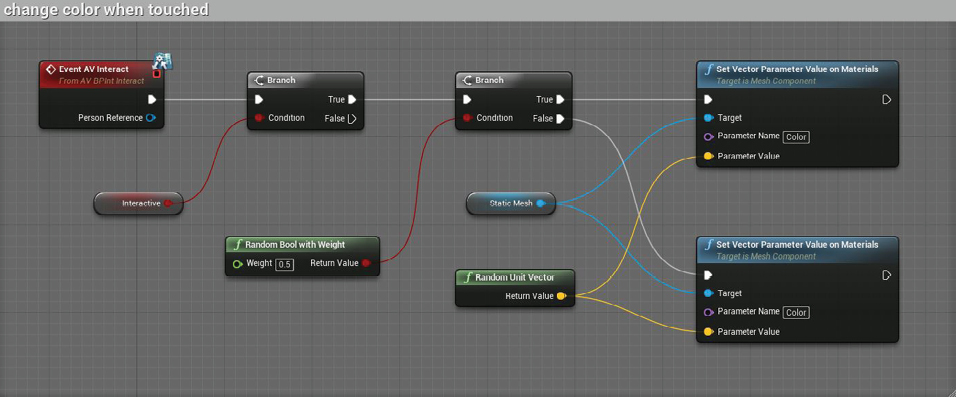Viewport: 956px width, 397px height.
Task: Click the lower Set Vector Parameter node title
Action: coord(797,245)
